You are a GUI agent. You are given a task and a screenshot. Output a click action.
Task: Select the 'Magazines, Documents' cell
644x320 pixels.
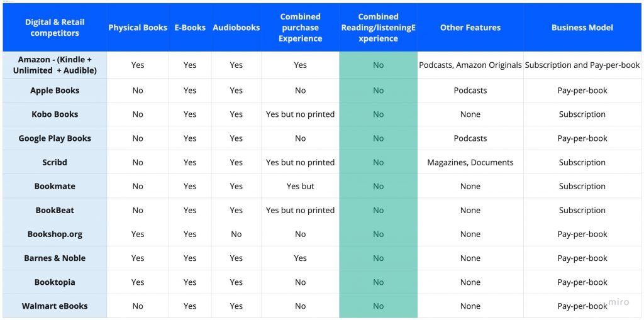470,162
